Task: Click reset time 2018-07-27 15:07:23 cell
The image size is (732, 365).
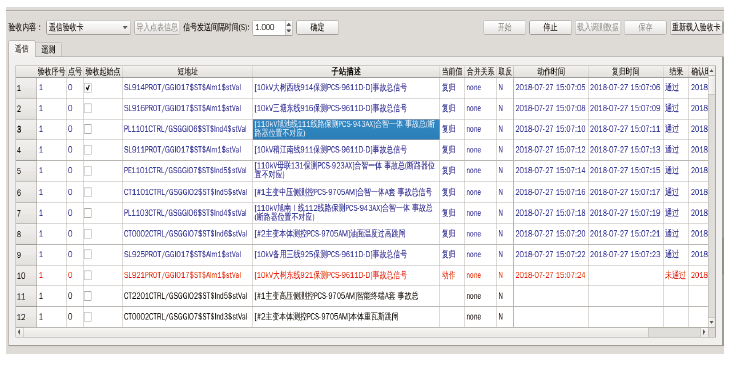Action: point(626,254)
